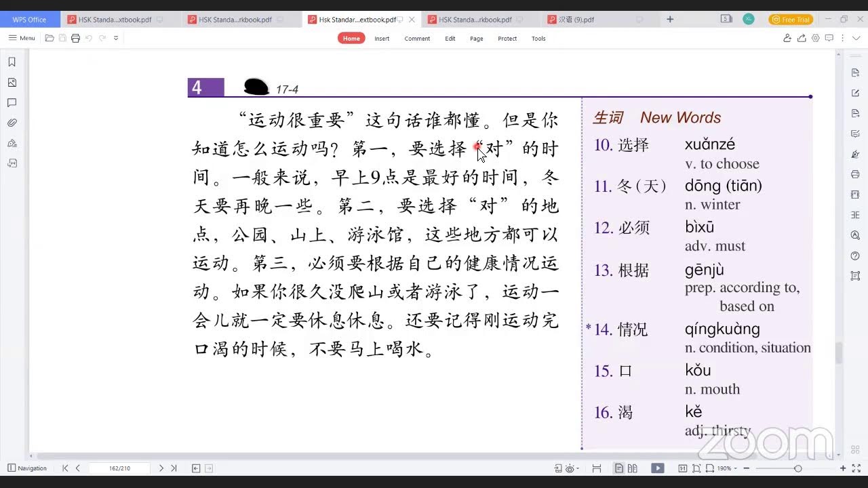
Task: Zoom in with the plus button
Action: [843, 468]
